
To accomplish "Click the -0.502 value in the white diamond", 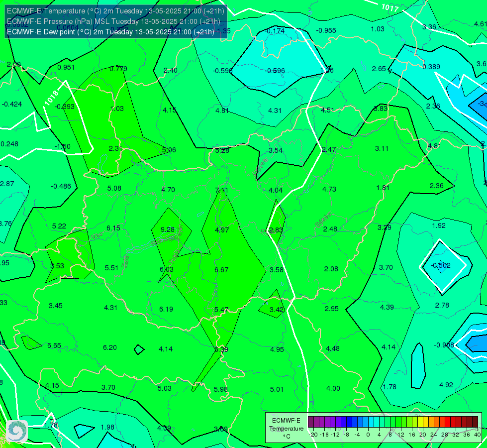I will coord(440,265).
